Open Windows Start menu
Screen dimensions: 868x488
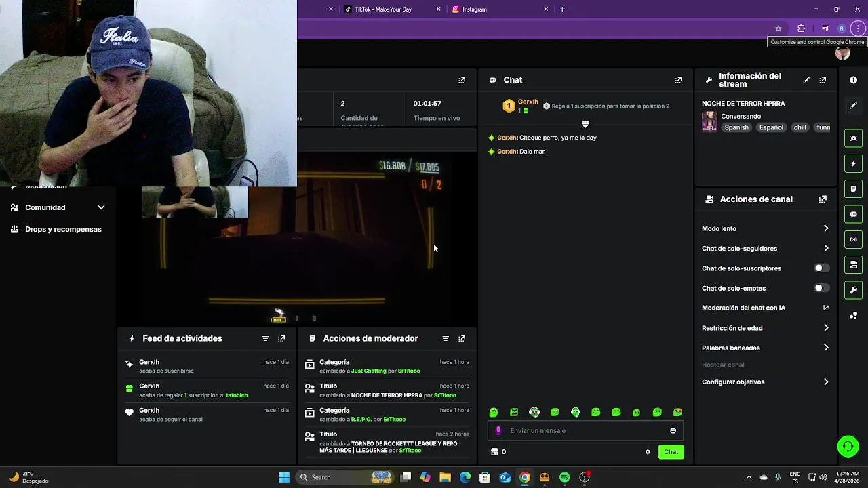(284, 477)
